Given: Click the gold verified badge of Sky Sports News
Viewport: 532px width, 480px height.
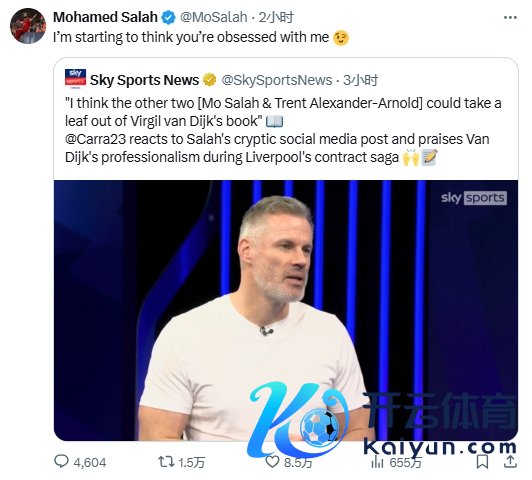Looking at the screenshot, I should (210, 80).
